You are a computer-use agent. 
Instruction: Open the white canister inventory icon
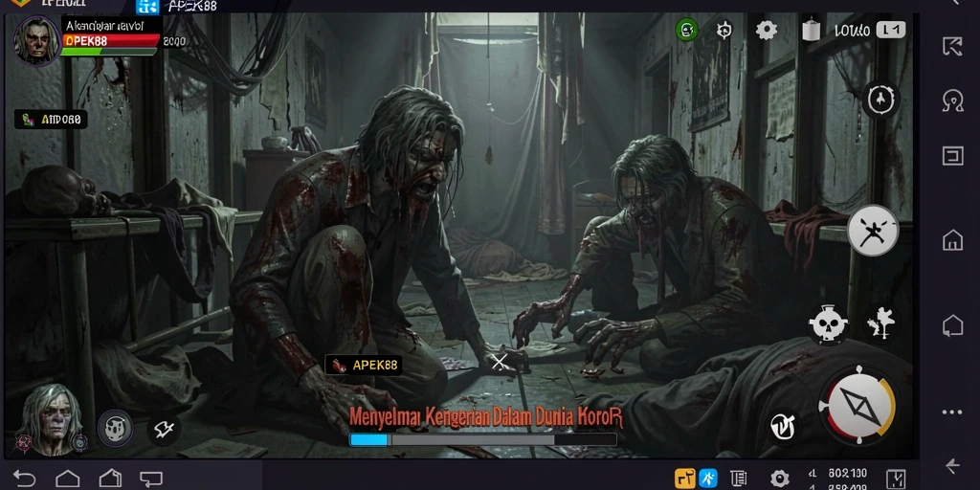click(x=811, y=30)
